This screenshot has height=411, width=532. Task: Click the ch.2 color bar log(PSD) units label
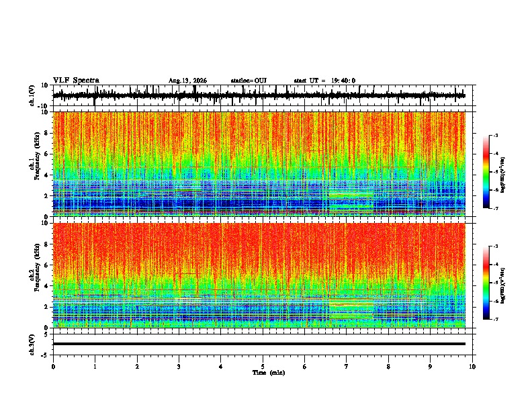pos(503,285)
